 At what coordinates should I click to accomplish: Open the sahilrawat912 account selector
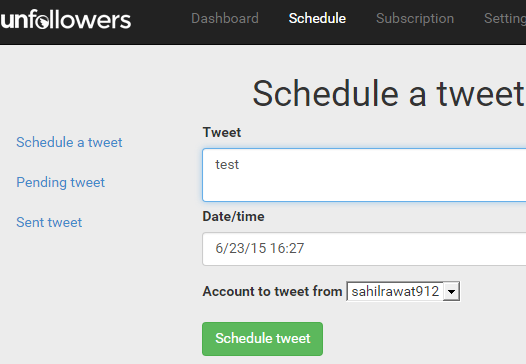403,291
